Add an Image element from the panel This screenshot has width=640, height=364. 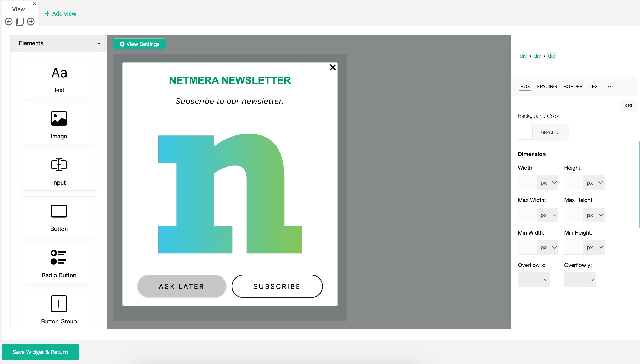(59, 124)
